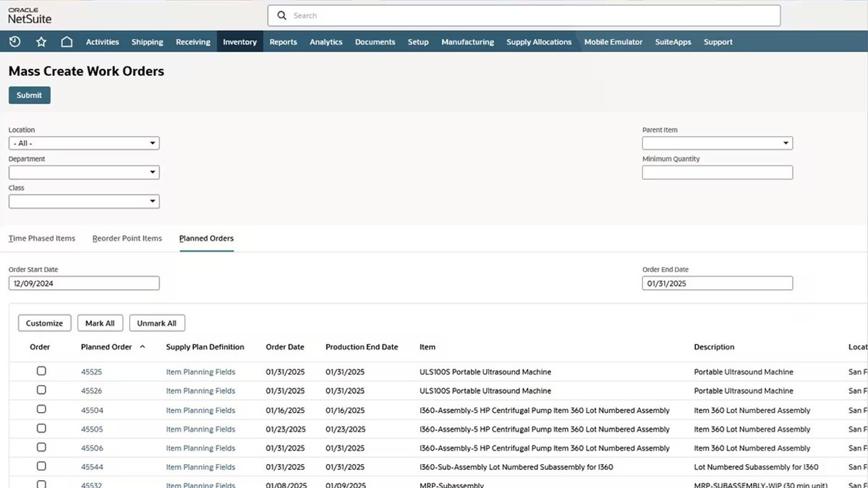Click the Unmark All button
The height and width of the screenshot is (488, 868).
click(x=157, y=323)
